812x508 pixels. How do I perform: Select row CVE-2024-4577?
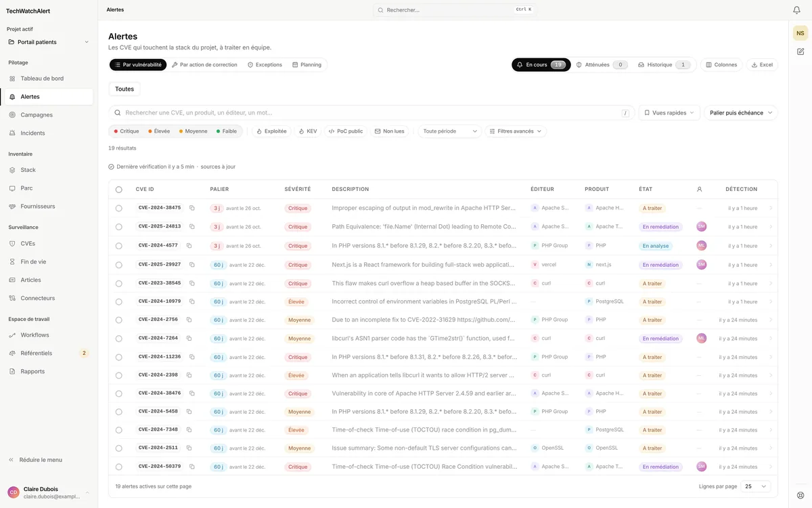pyautogui.click(x=118, y=246)
